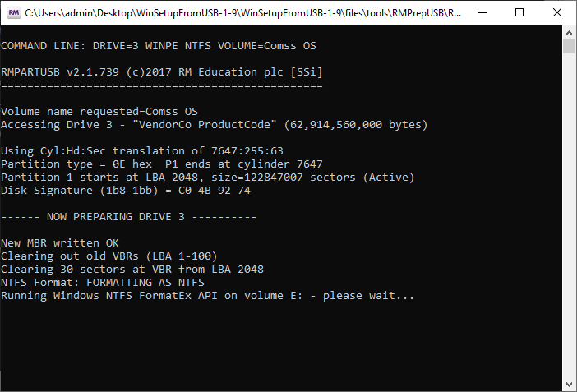Maximize the console window

(519, 13)
